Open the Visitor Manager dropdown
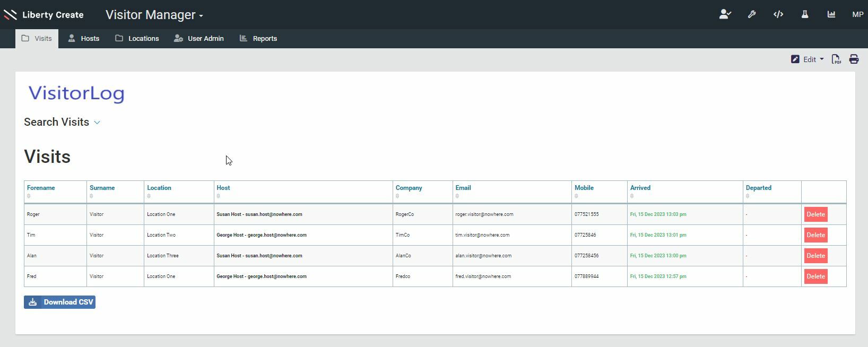 (x=154, y=15)
